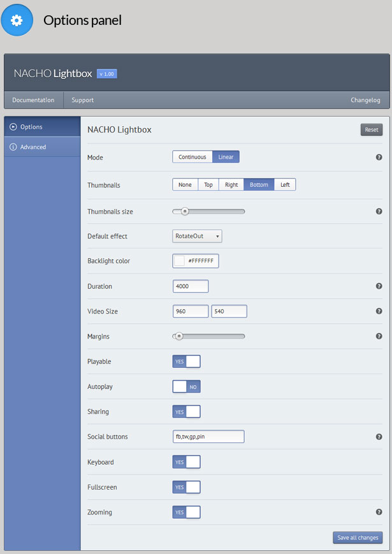This screenshot has width=392, height=554.
Task: Click the help icon for Thumbnails size
Action: coord(379,211)
